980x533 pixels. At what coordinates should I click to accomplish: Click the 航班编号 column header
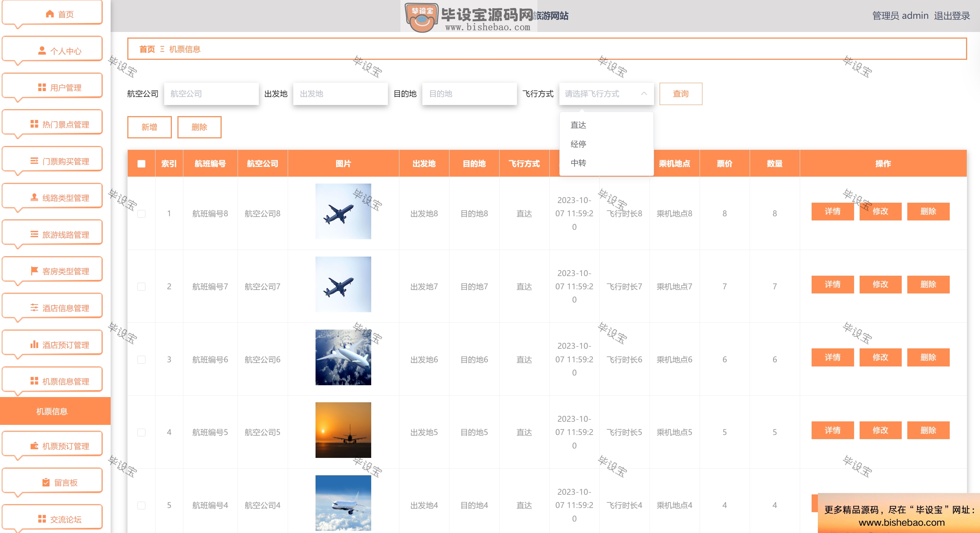coord(210,164)
